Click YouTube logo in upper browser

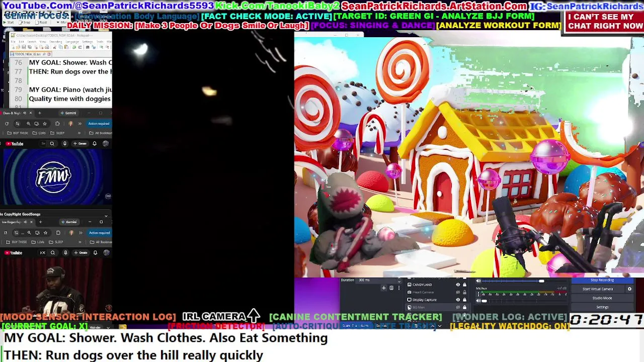pyautogui.click(x=15, y=144)
